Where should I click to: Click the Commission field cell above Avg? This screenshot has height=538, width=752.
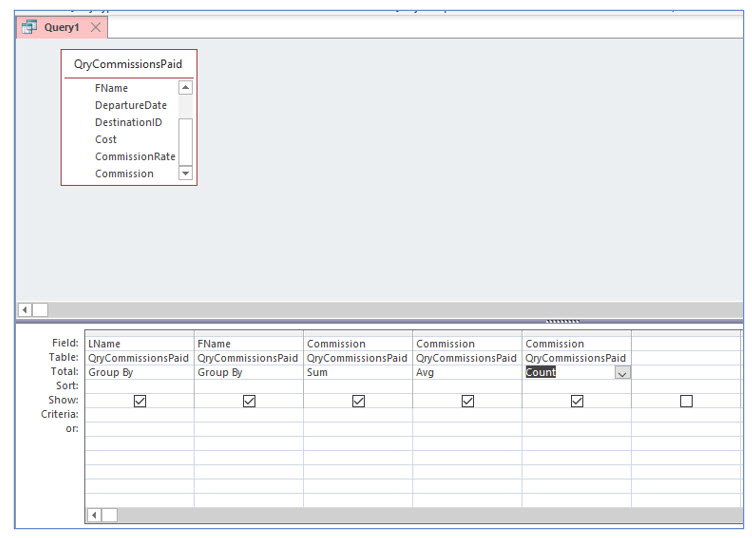click(x=468, y=344)
